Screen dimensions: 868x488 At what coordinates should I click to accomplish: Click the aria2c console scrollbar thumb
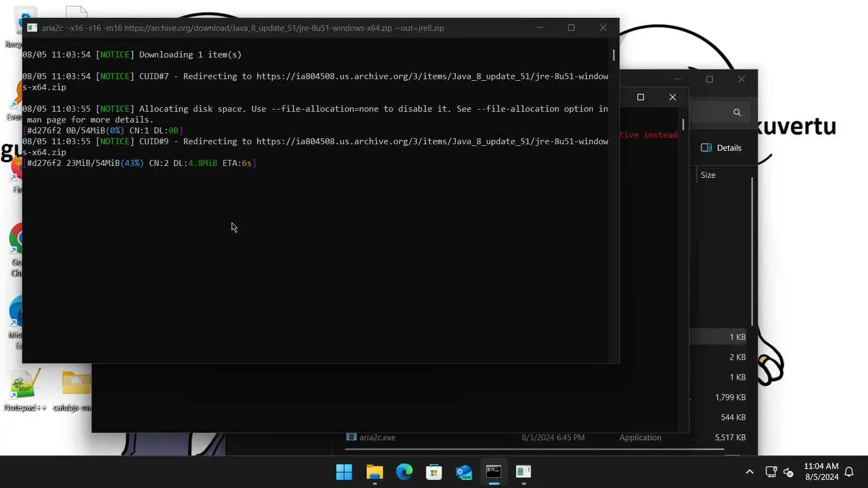click(614, 55)
